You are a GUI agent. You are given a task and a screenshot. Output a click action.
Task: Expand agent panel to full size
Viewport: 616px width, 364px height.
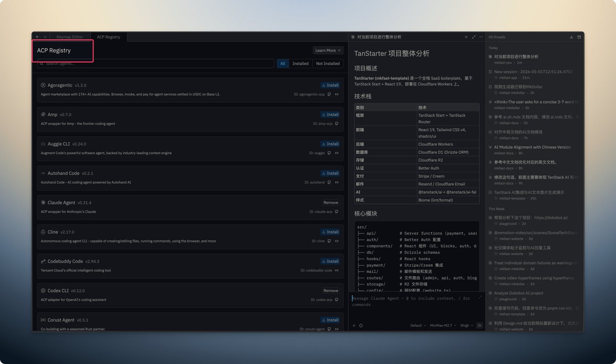click(x=473, y=37)
